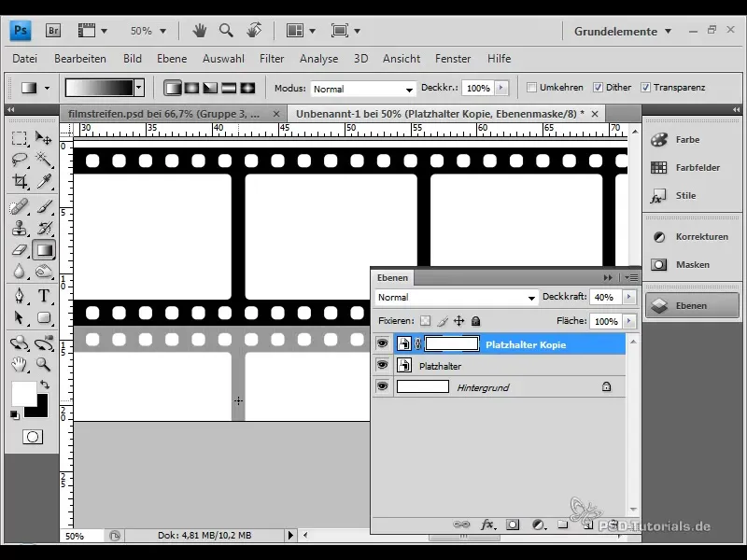Open the Deckkraft slider arrow
Image resolution: width=747 pixels, height=560 pixels.
[628, 297]
